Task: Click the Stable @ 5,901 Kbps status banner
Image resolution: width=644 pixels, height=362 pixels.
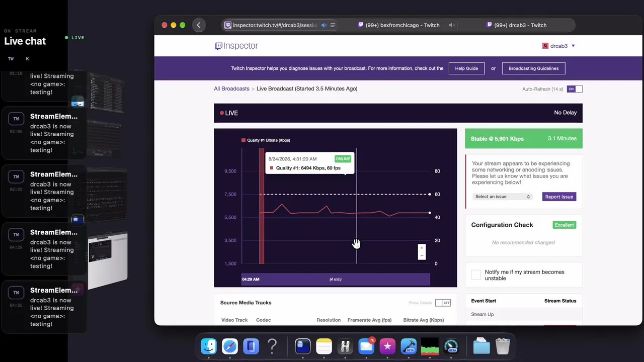Action: [524, 138]
